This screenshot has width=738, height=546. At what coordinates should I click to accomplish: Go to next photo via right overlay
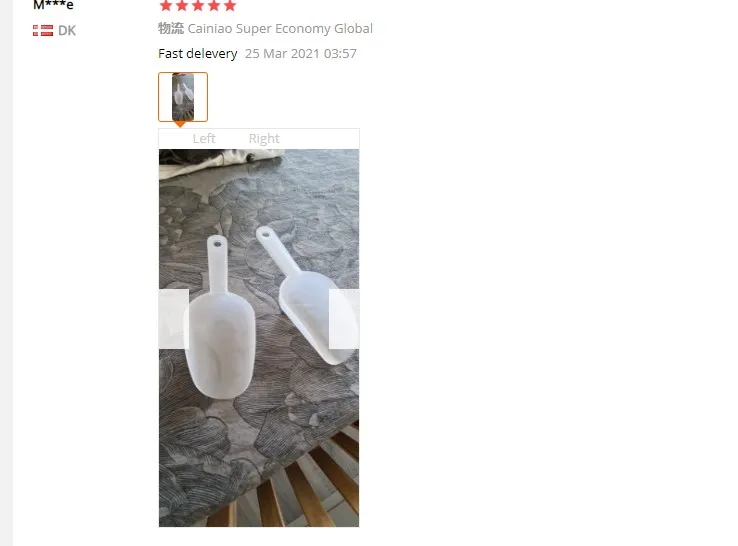[x=344, y=319]
